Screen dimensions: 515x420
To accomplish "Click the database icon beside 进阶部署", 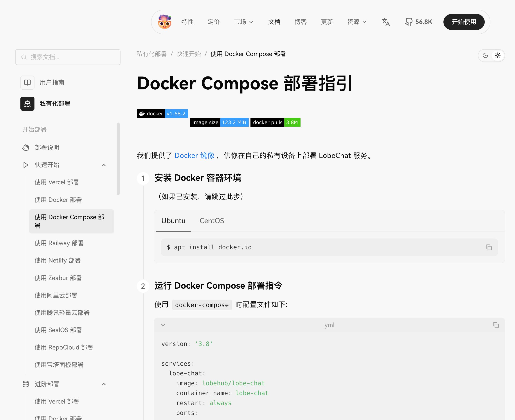I will click(x=26, y=384).
